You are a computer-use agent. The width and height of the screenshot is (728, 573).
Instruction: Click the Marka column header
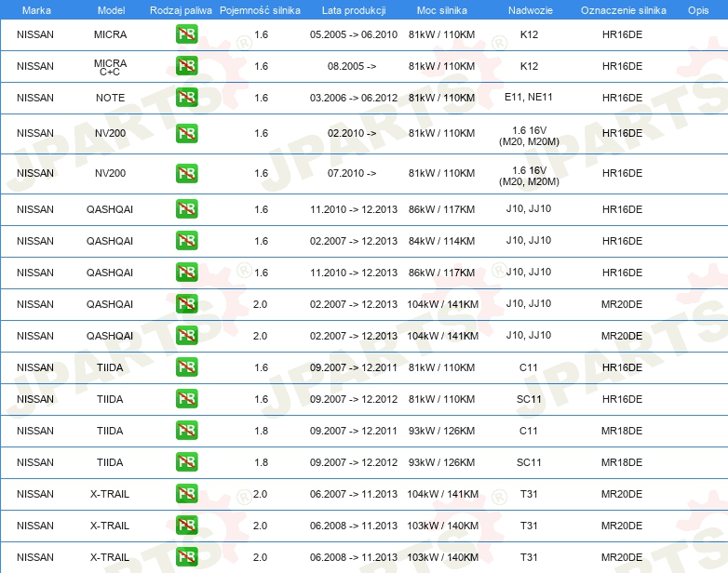coord(36,10)
